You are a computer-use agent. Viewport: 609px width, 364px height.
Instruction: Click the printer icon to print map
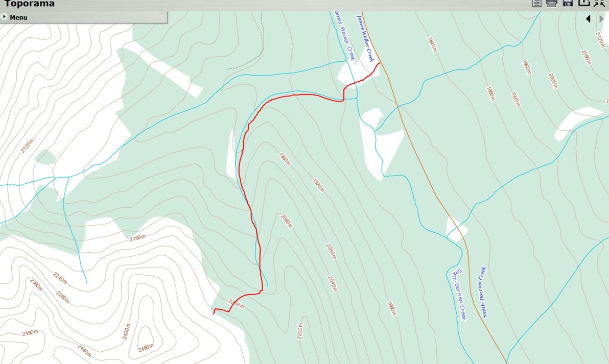pos(551,3)
